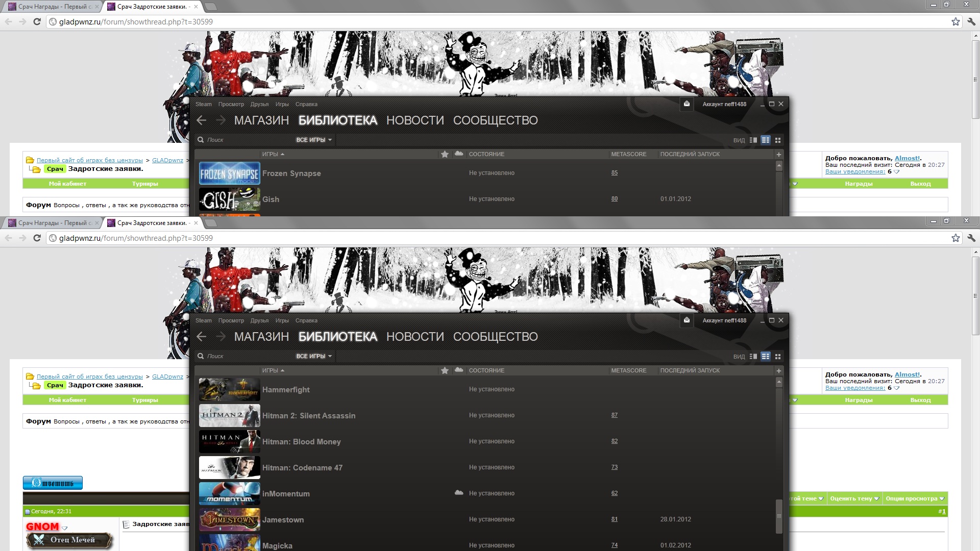This screenshot has height=551, width=980.
Task: Open GNOM user profile link
Action: (x=42, y=527)
